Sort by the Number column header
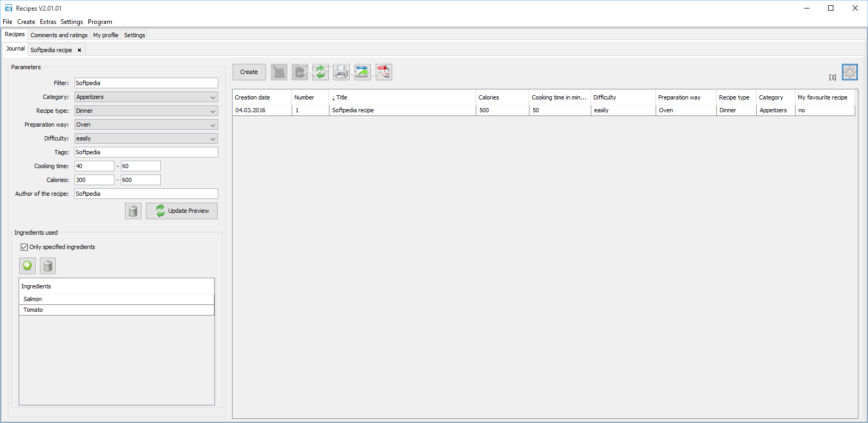The height and width of the screenshot is (423, 868). pos(310,97)
